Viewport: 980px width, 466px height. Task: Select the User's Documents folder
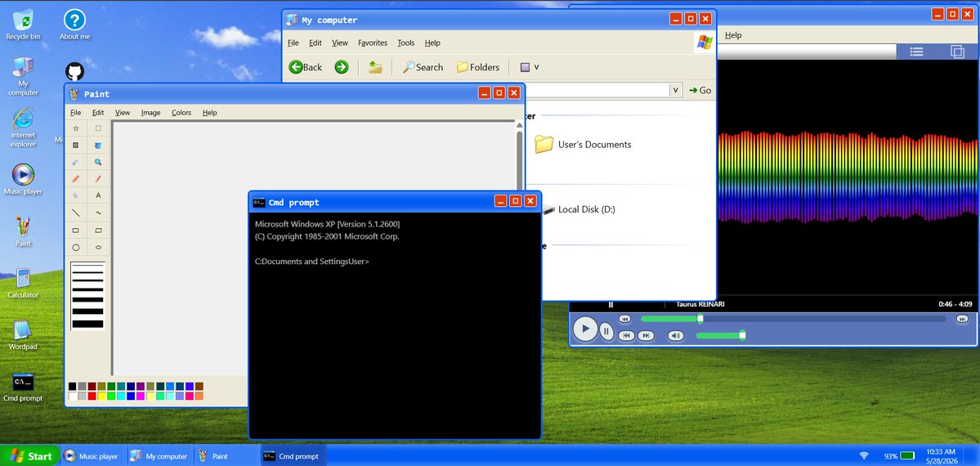[583, 145]
